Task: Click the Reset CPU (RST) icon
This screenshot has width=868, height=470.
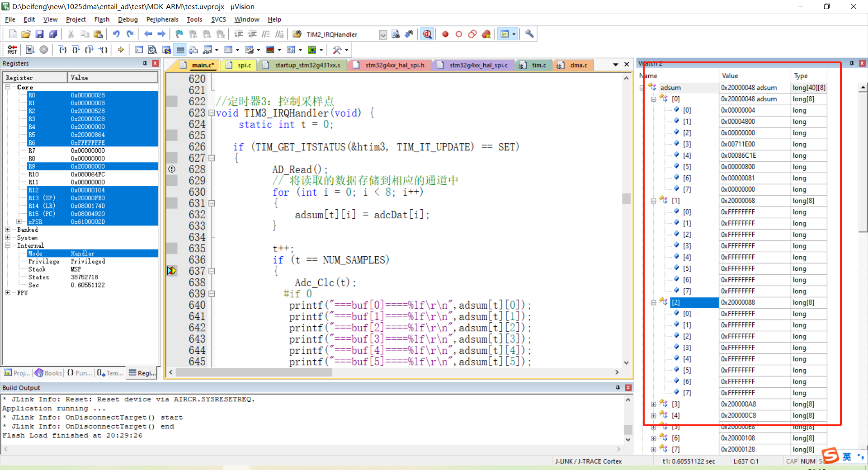Action: coord(12,50)
